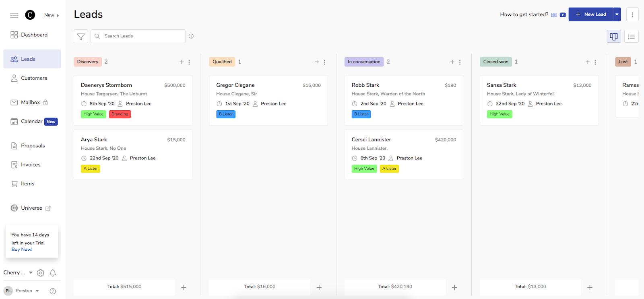
Task: Click the Search Leads field
Action: 138,36
